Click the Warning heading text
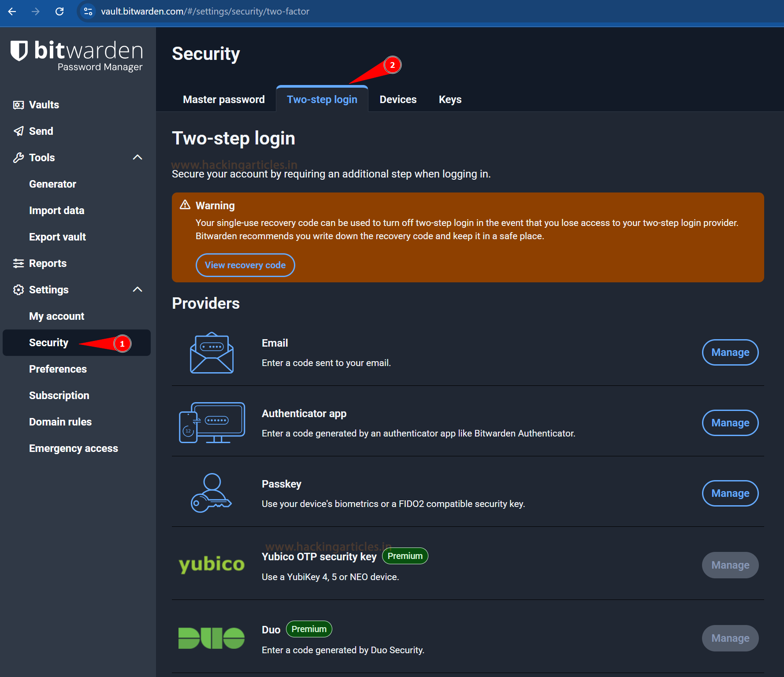This screenshot has height=677, width=784. 215,206
